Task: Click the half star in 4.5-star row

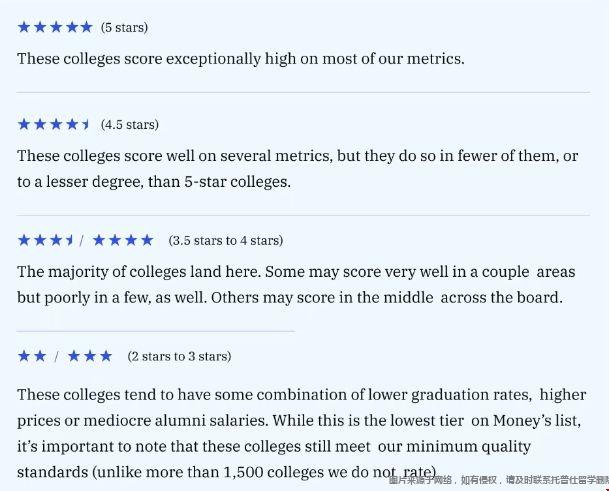Action: tap(86, 124)
